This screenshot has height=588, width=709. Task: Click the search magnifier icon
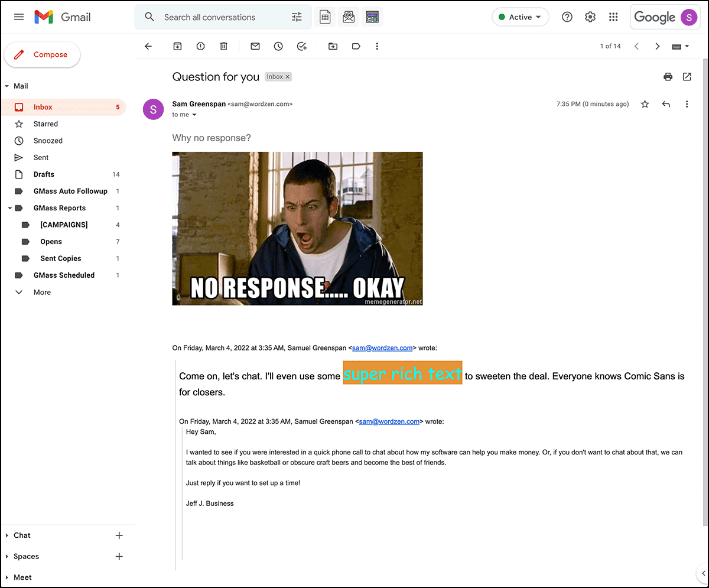pos(149,17)
